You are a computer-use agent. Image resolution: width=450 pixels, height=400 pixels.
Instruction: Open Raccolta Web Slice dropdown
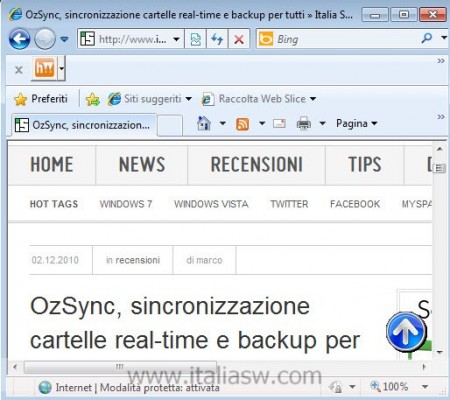click(259, 99)
